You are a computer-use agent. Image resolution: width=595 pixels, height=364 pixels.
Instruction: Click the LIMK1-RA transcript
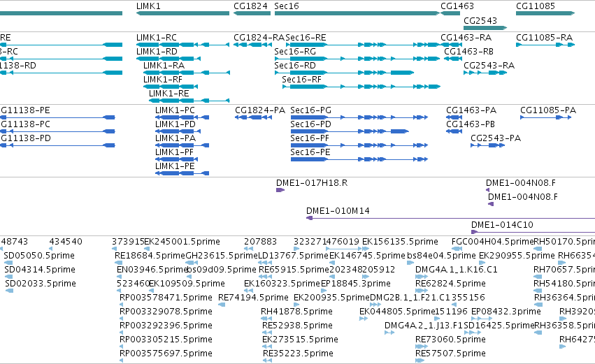(186, 73)
